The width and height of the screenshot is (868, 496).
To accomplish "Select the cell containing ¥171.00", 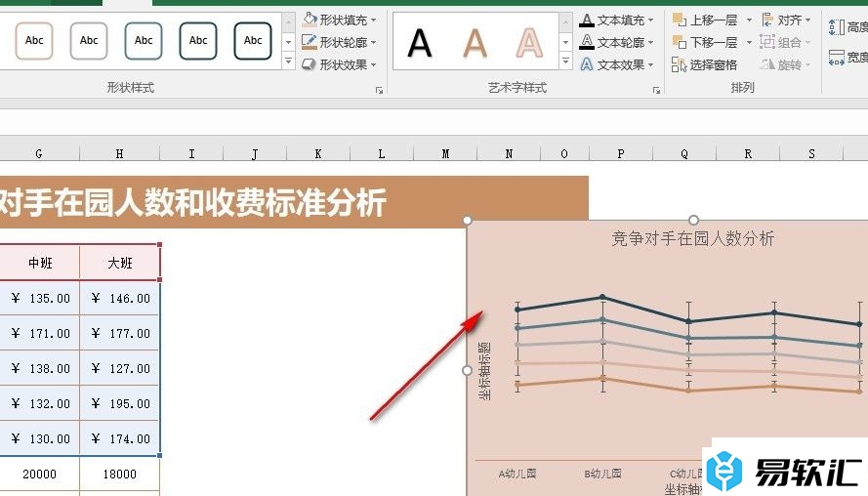I will point(40,333).
